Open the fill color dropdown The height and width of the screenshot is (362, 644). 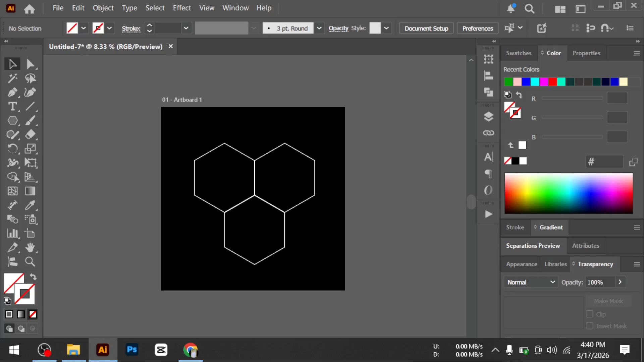point(84,28)
